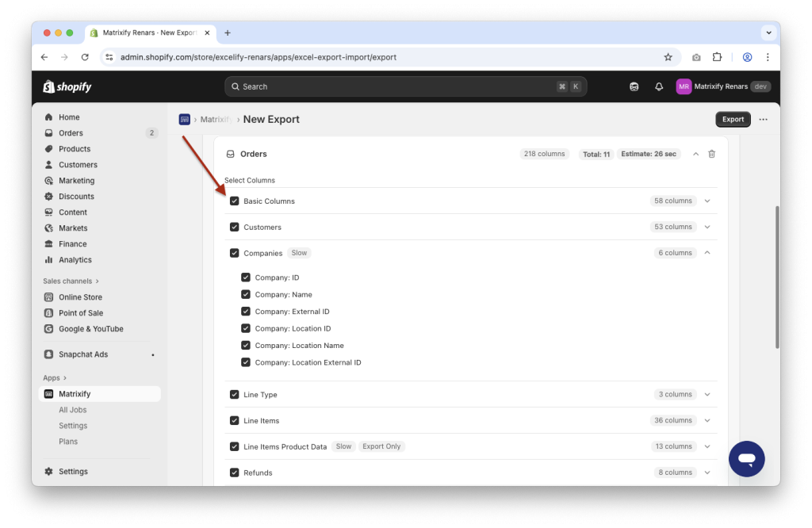Toggle the Basic Columns checkbox

235,201
